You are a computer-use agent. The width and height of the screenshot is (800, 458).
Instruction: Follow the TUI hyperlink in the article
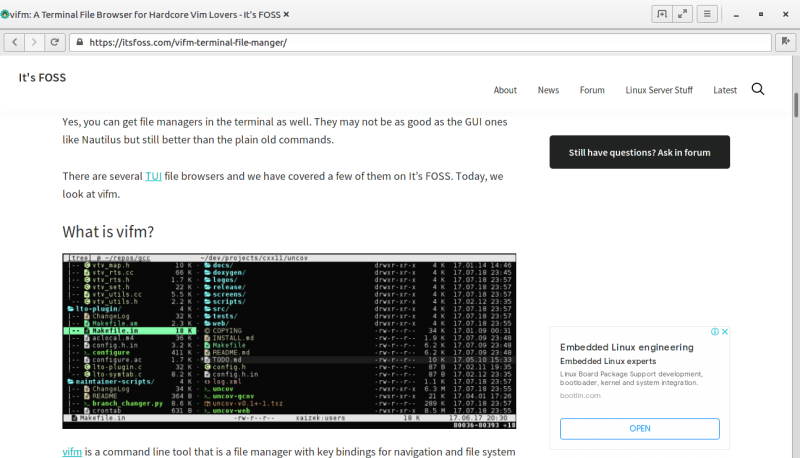pyautogui.click(x=153, y=176)
